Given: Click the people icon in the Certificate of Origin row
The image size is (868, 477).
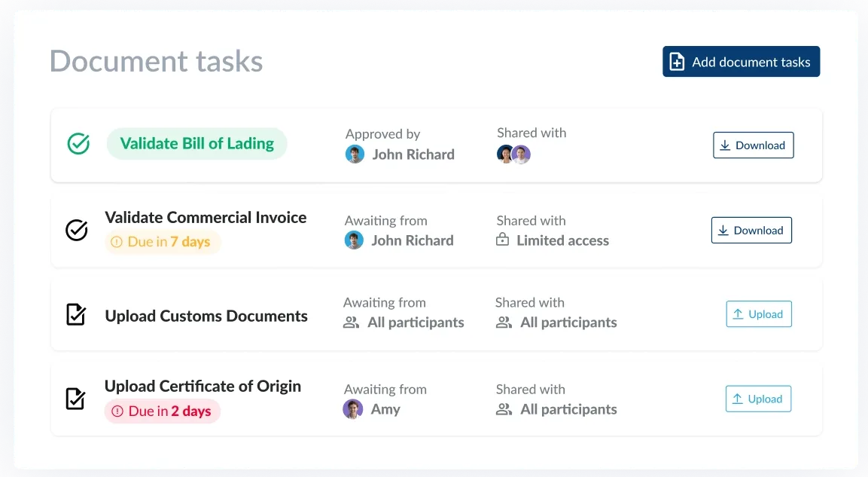Looking at the screenshot, I should tap(504, 409).
